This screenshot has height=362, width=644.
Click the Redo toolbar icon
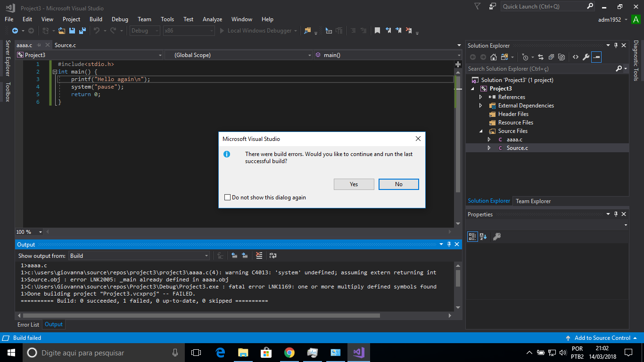(113, 31)
